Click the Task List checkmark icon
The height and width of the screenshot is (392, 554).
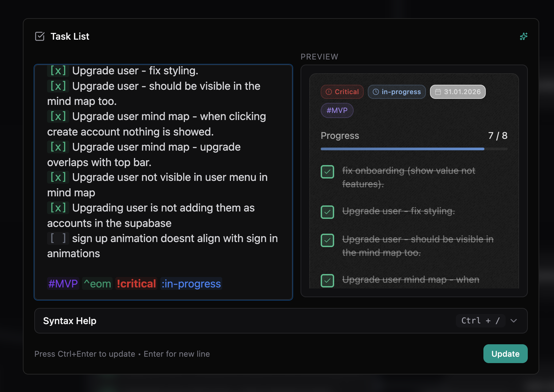[x=40, y=36]
